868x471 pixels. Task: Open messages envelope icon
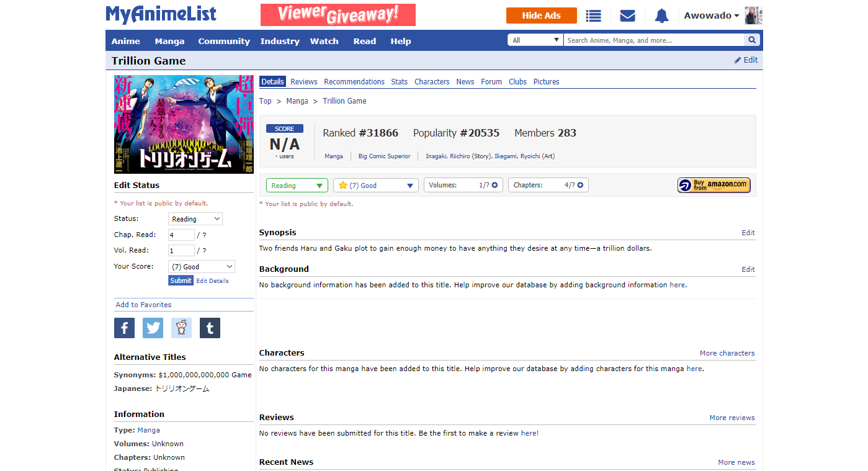pyautogui.click(x=627, y=16)
